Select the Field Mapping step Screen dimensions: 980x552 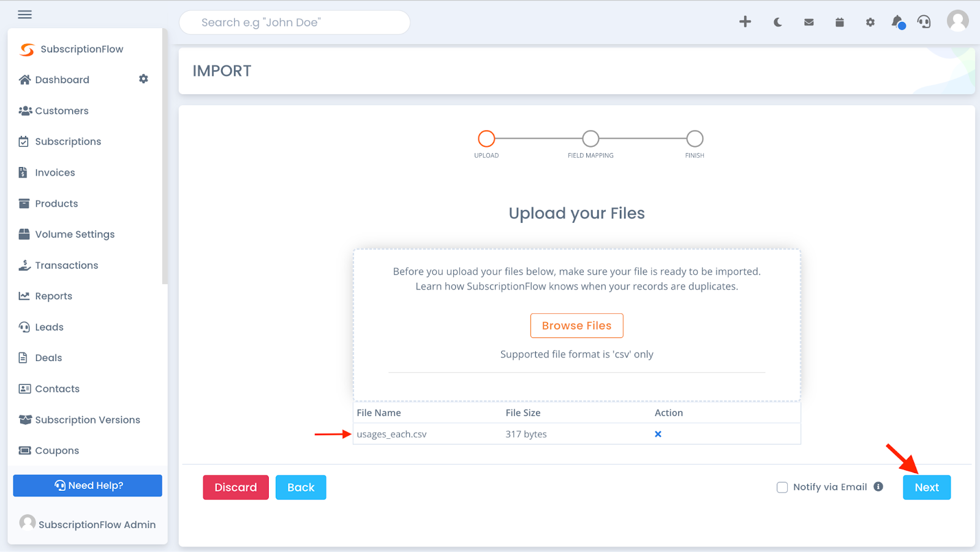coord(590,138)
